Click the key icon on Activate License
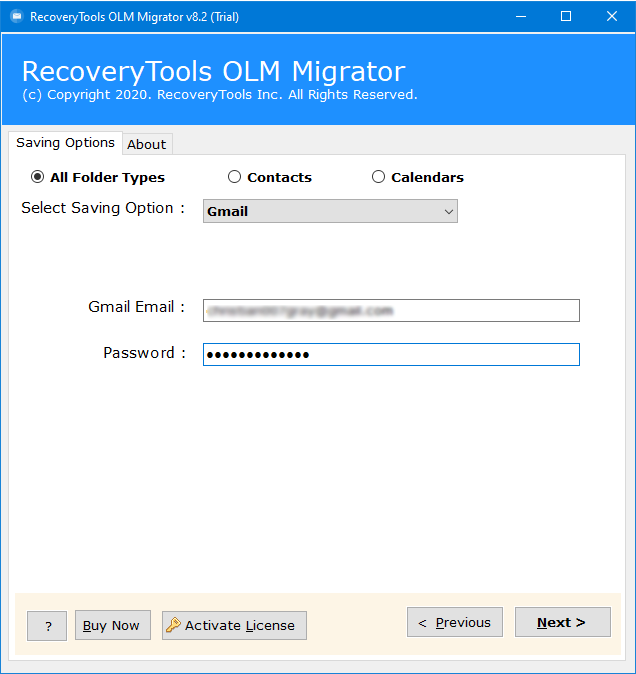Viewport: 636px width, 674px height. coord(173,625)
